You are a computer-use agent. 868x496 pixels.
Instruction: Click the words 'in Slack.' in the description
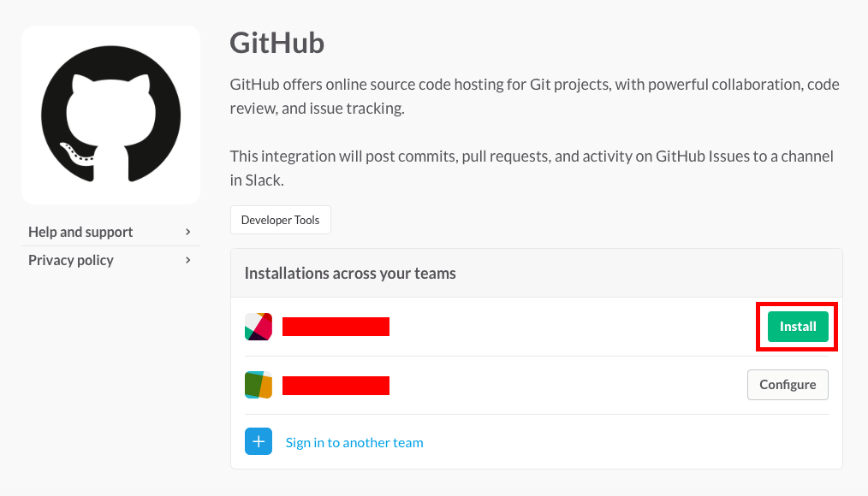(x=257, y=180)
